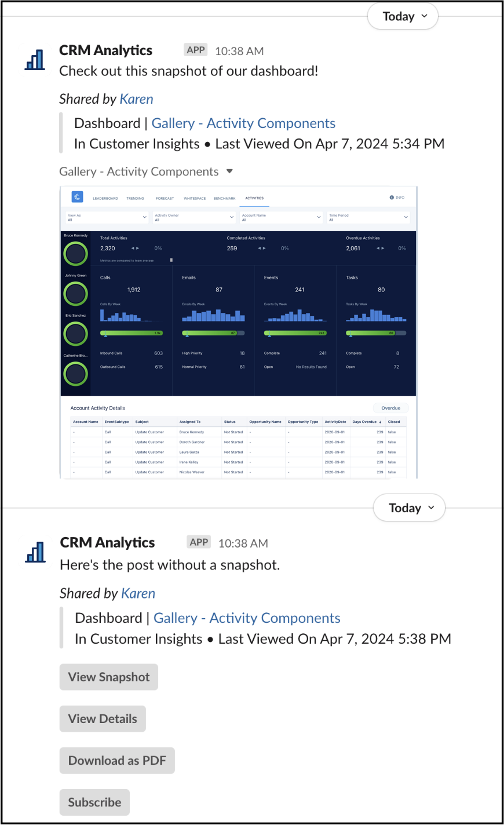Viewport: 504px width, 825px height.
Task: Click the Assigned To column header
Action: tap(190, 422)
